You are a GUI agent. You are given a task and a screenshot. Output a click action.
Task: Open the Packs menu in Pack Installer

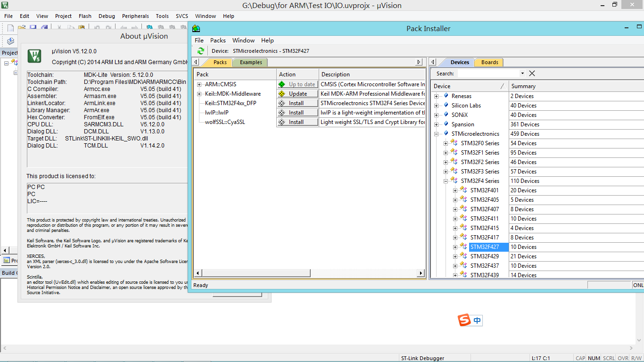[x=218, y=41]
